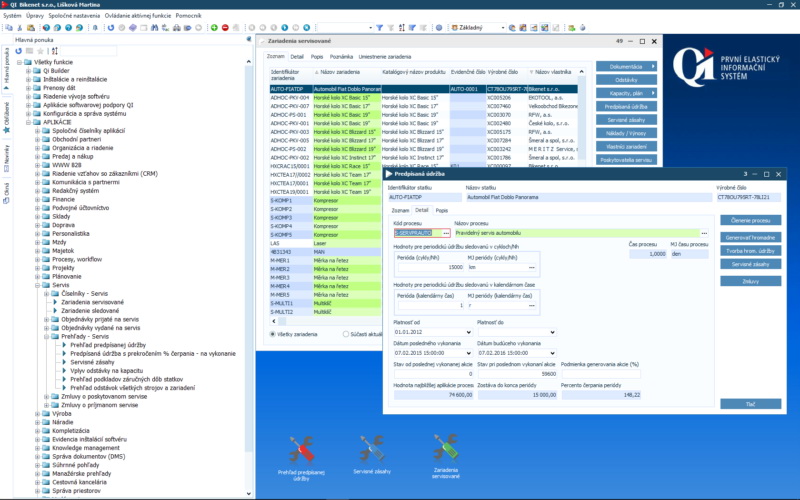Click the binoculars search icon in the toolbar
Screen dimensions: 800x500
coord(155,28)
